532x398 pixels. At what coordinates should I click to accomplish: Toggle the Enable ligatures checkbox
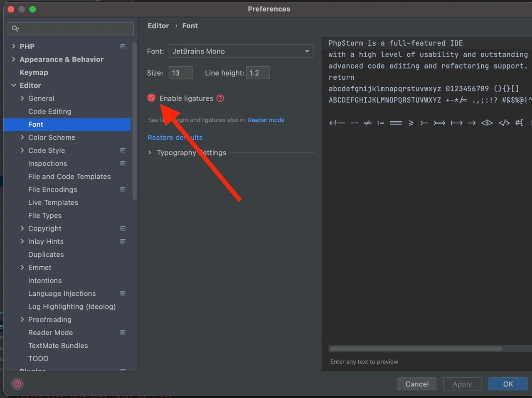(151, 98)
